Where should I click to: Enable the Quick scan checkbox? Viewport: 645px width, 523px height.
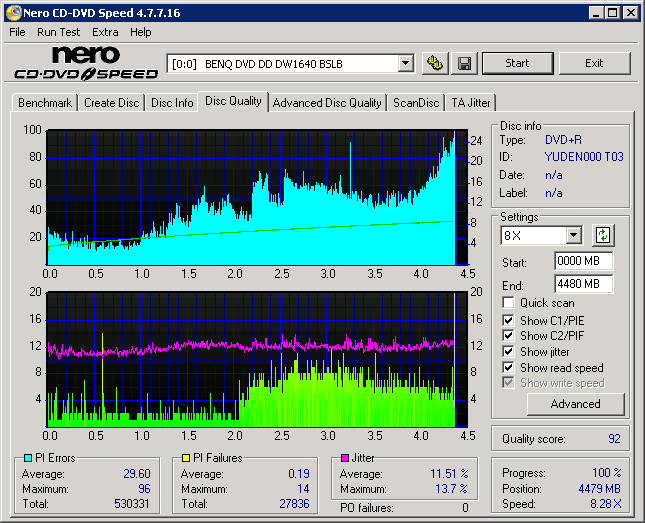point(509,303)
